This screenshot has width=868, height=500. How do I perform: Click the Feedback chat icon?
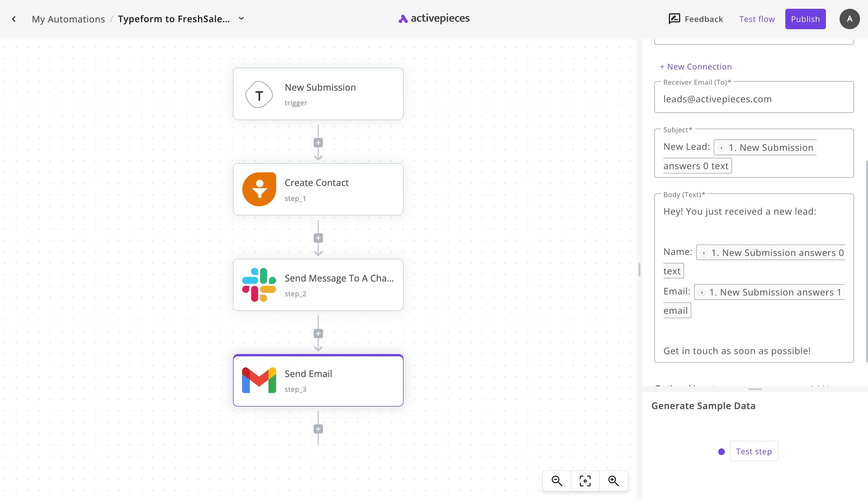674,19
